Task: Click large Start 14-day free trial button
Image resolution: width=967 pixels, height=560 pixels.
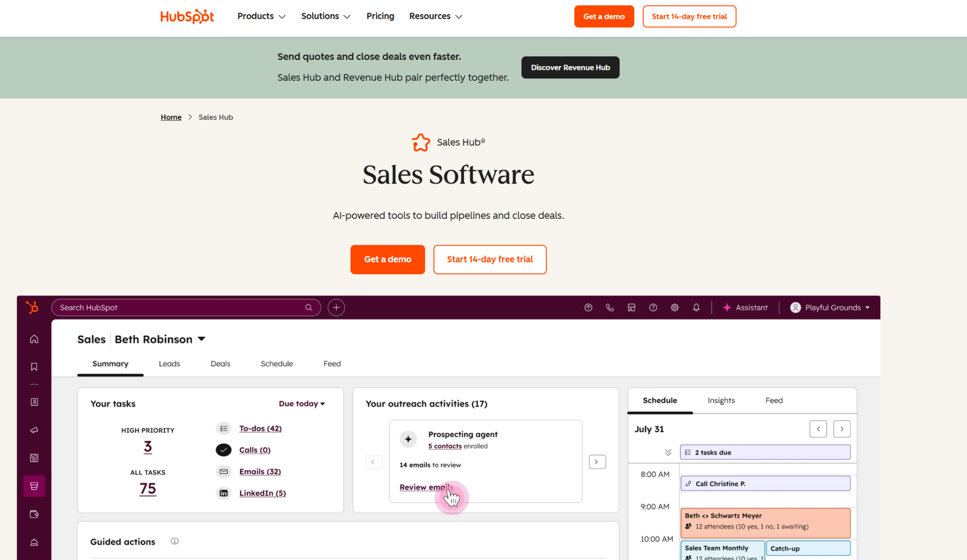Action: pos(490,259)
